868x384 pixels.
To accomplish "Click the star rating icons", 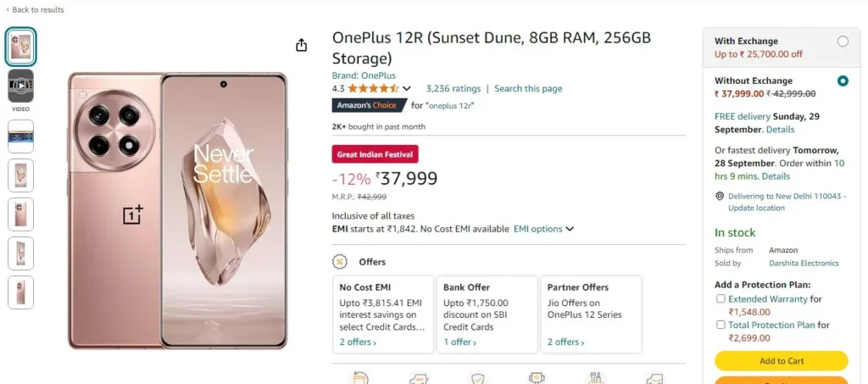I will (373, 88).
